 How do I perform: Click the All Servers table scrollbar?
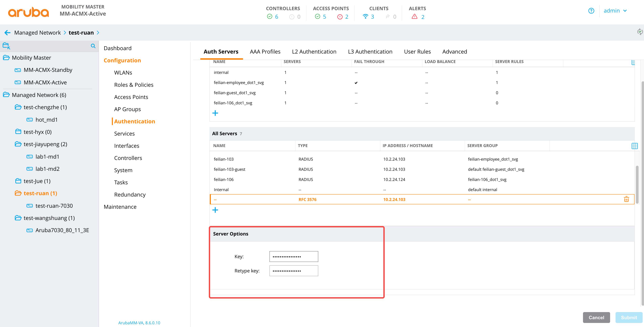click(637, 185)
